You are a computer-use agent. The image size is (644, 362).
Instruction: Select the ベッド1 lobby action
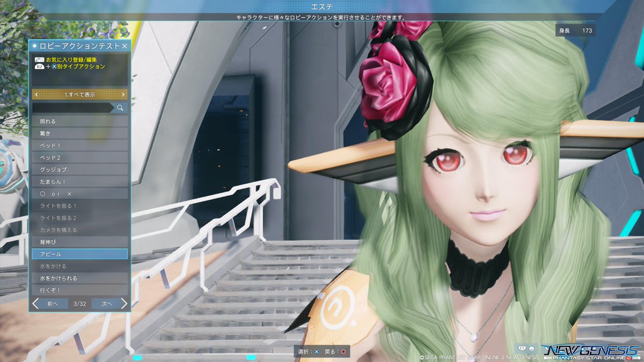point(80,146)
